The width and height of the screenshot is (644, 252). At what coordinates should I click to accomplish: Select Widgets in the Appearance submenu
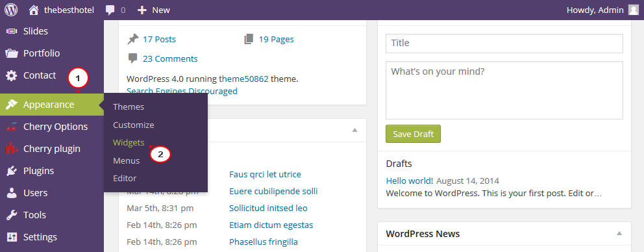point(129,143)
